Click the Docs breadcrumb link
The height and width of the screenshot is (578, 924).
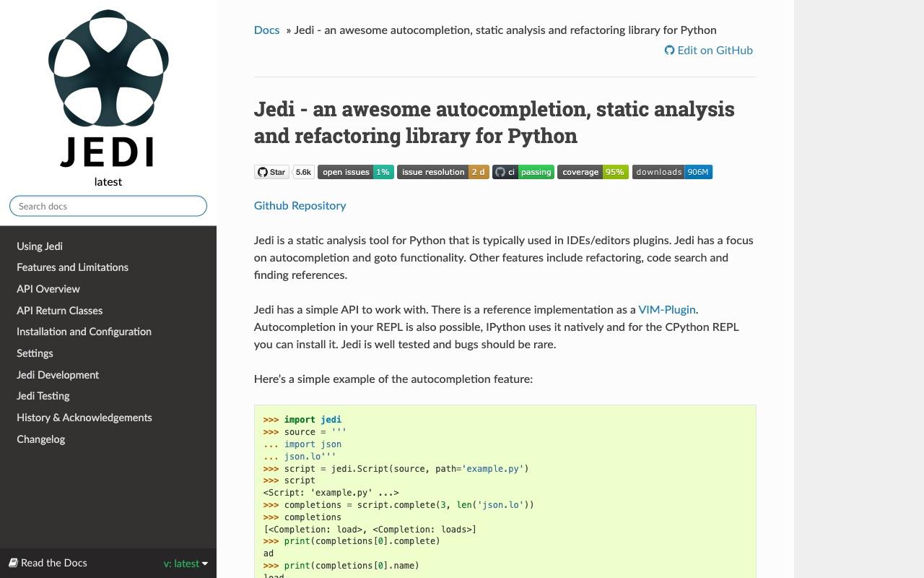tap(266, 30)
